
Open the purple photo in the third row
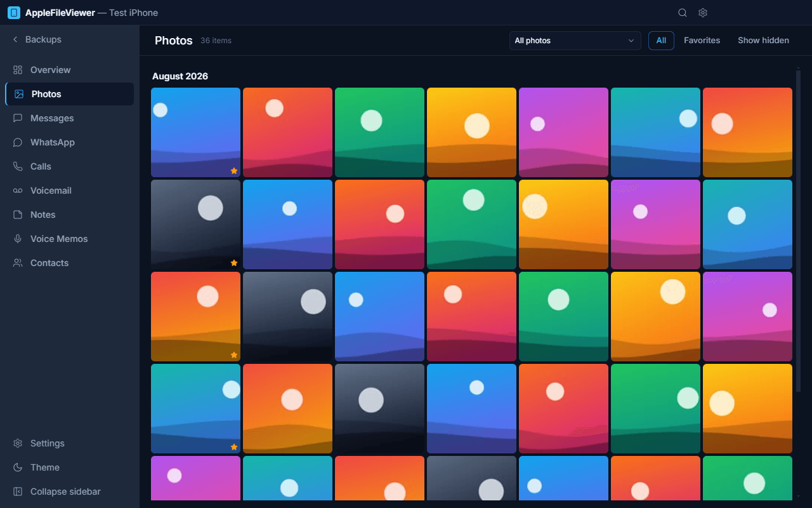(x=747, y=316)
